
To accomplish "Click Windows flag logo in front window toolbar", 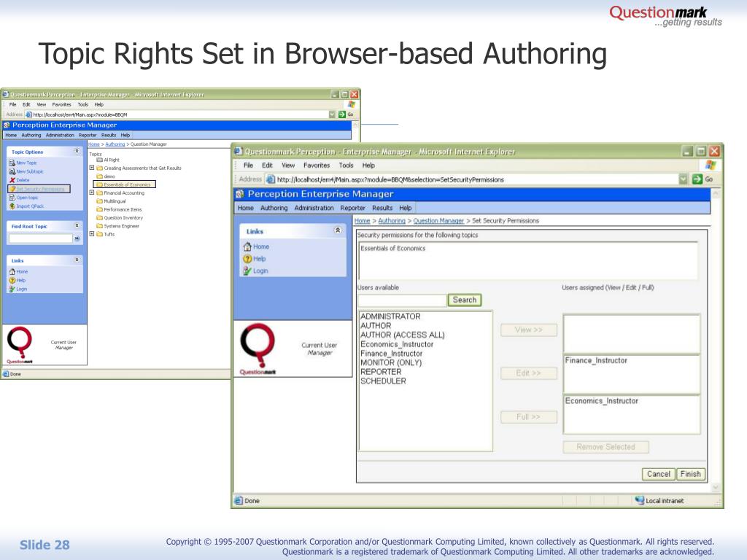I will tap(711, 165).
